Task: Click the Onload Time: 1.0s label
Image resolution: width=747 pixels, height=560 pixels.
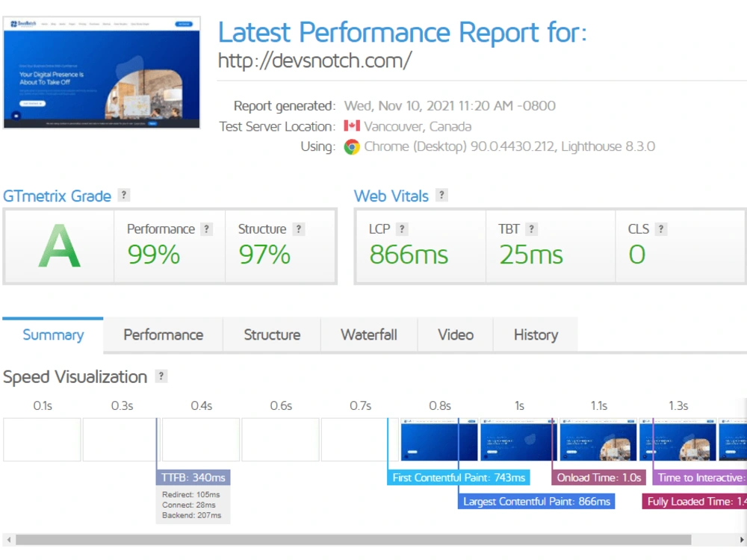Action: click(599, 477)
